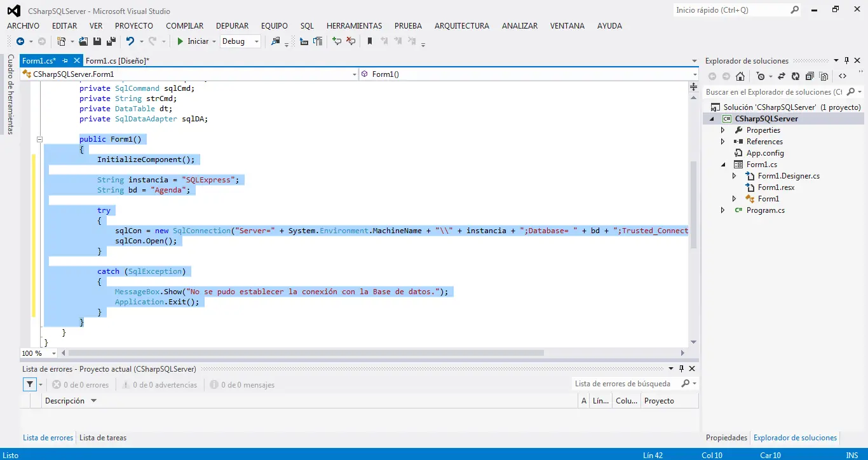868x460 pixels.
Task: Collapse the Form1() method in the code outline
Action: (39, 139)
